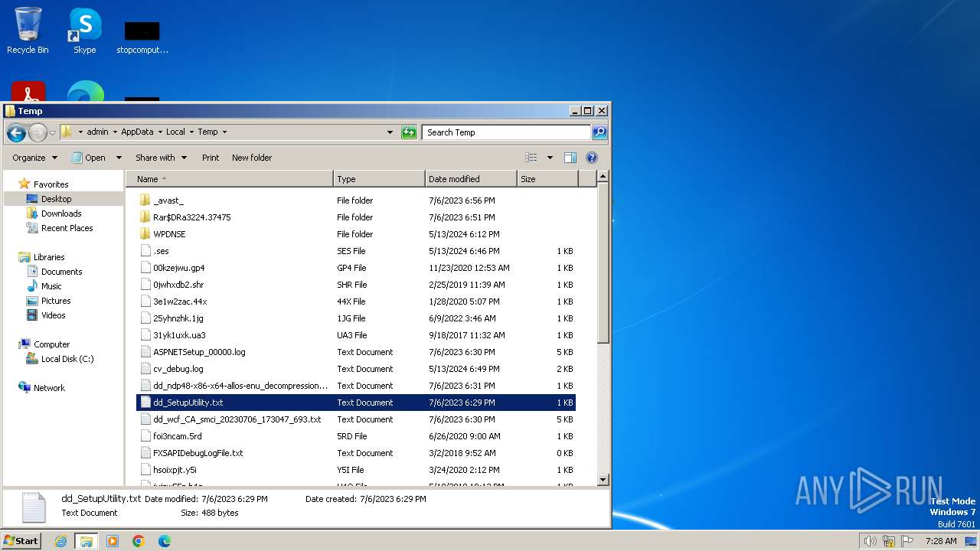Image resolution: width=980 pixels, height=551 pixels.
Task: Open the Share with menu
Action: [161, 158]
